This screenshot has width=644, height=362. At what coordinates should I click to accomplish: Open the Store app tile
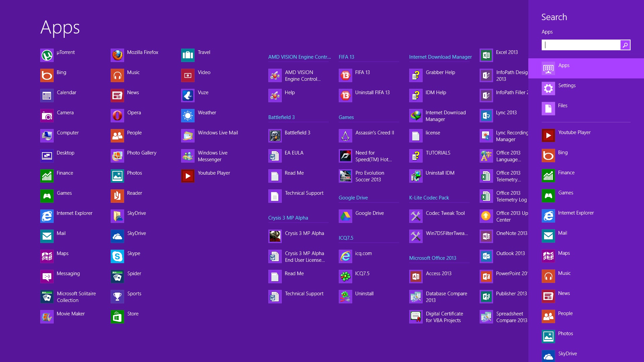click(x=117, y=317)
